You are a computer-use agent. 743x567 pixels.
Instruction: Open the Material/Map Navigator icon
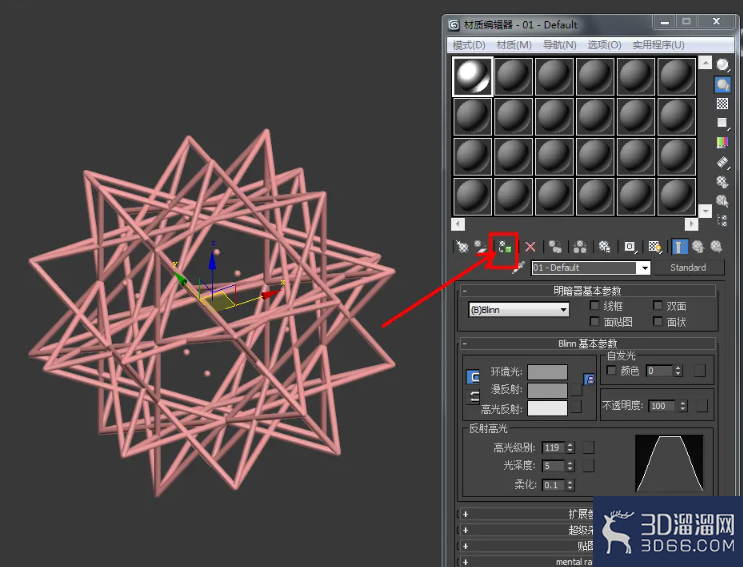[x=722, y=220]
